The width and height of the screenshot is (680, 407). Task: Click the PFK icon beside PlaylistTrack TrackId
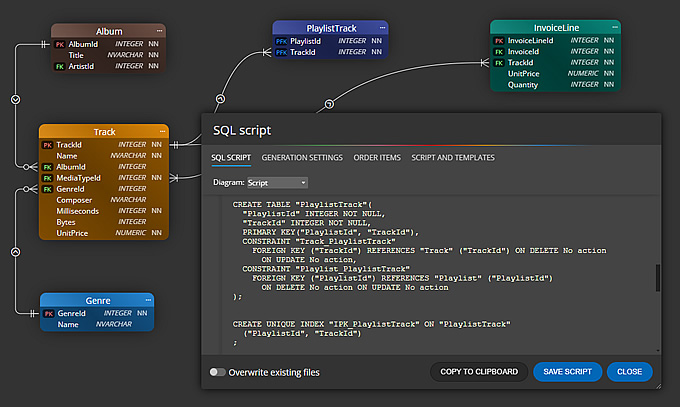click(281, 53)
